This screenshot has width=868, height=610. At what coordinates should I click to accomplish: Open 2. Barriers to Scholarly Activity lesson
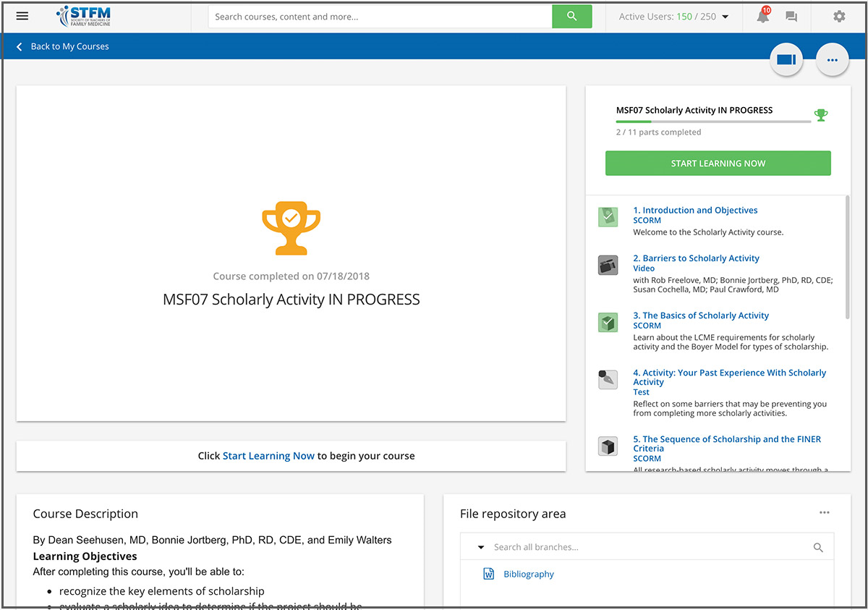point(697,258)
